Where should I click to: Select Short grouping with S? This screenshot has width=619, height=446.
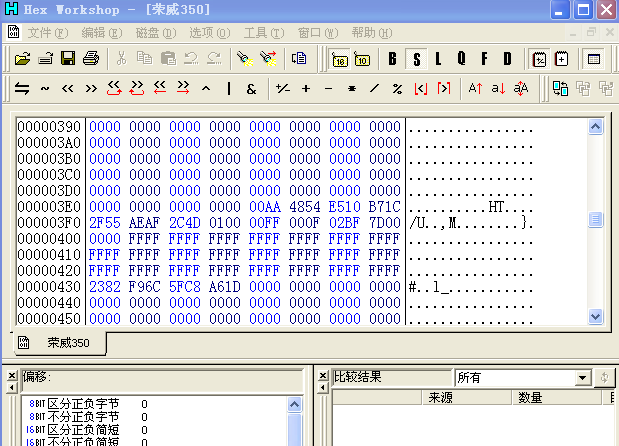click(416, 60)
